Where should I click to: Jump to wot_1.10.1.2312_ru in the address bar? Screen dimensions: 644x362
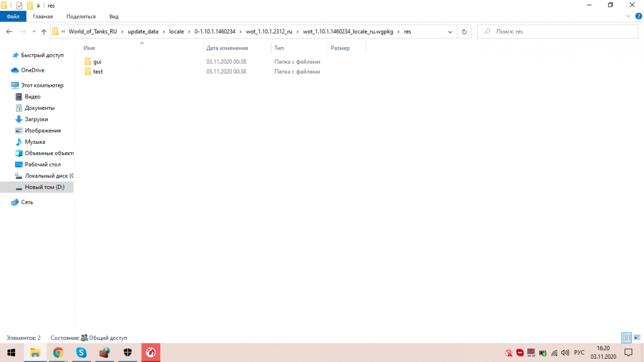click(x=269, y=32)
